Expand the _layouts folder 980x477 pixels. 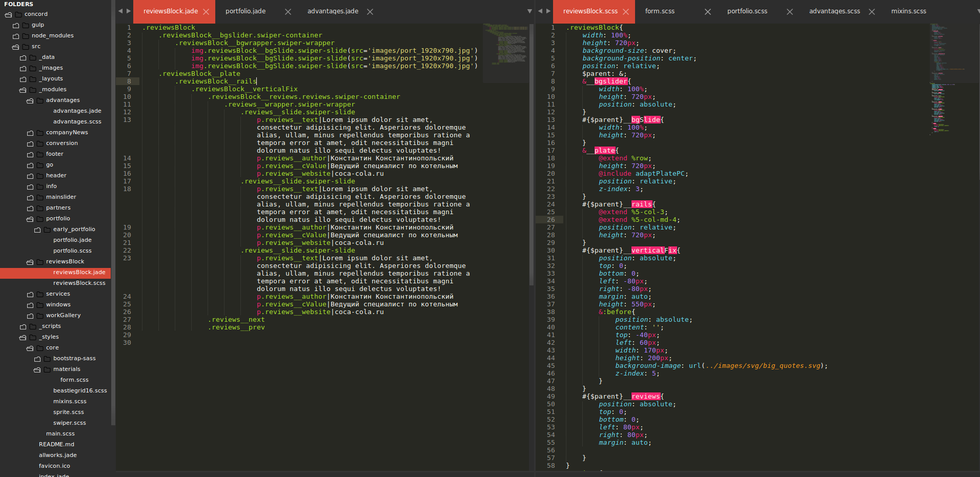[23, 79]
